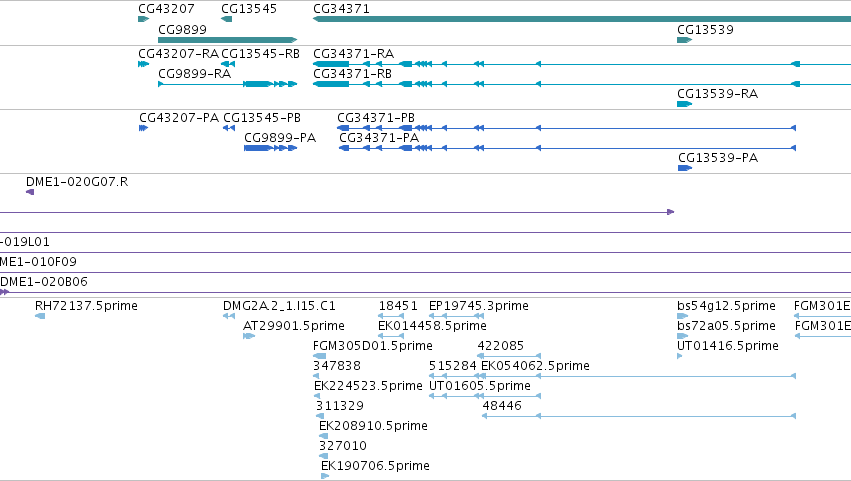
Task: Select the bs72a05.5prime EST label
Action: [x=726, y=326]
